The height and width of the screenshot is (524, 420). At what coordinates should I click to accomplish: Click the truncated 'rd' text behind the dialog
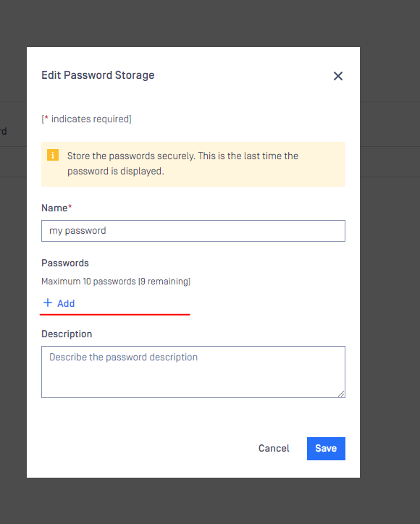click(x=4, y=131)
